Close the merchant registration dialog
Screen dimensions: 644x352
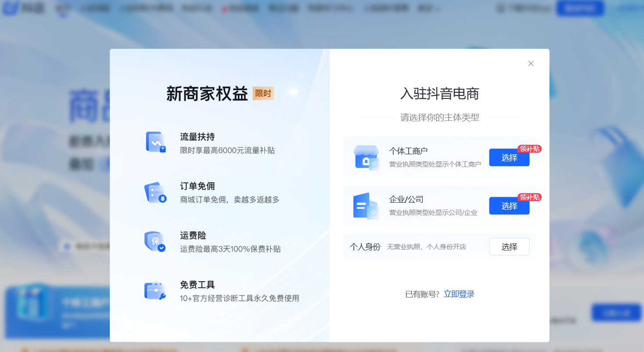(x=531, y=63)
